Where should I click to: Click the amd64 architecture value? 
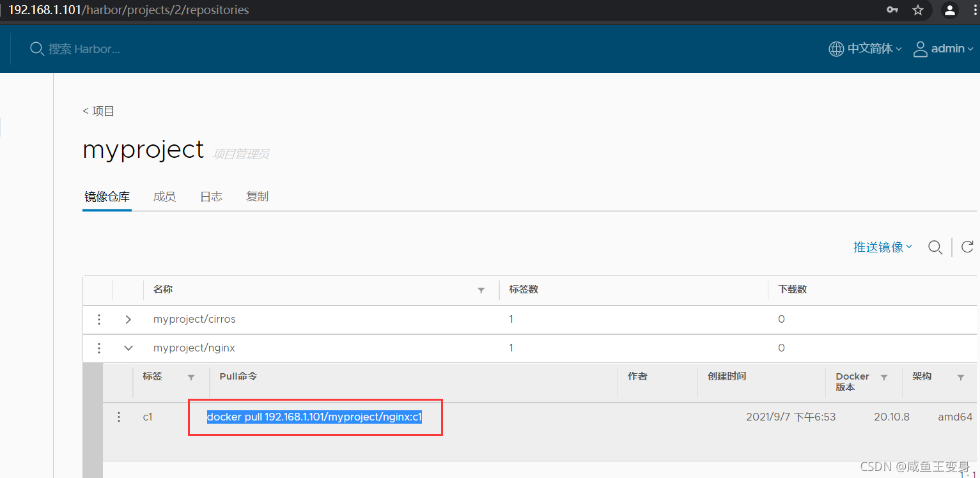955,417
